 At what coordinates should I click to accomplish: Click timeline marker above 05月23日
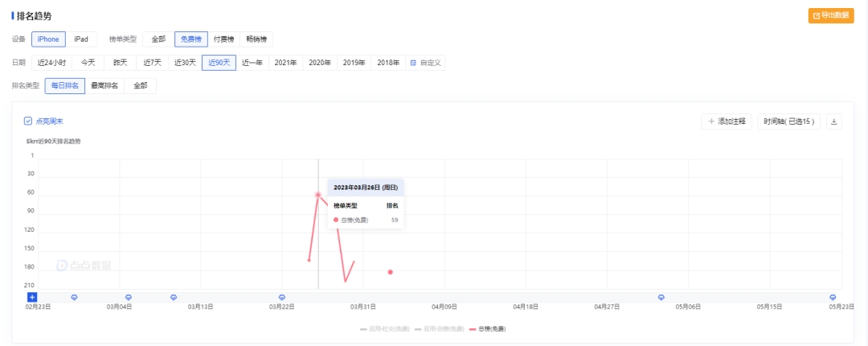point(833,297)
